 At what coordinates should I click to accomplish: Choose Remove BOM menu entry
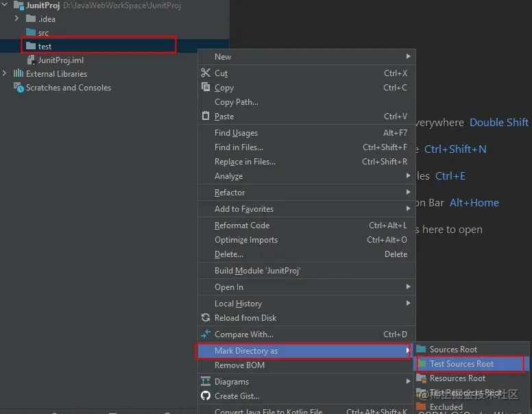point(306,365)
